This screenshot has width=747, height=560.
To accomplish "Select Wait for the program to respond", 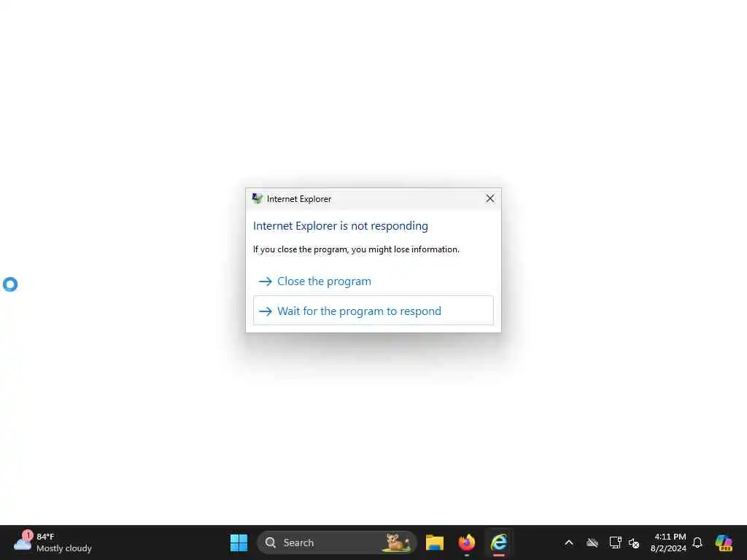I will [373, 311].
